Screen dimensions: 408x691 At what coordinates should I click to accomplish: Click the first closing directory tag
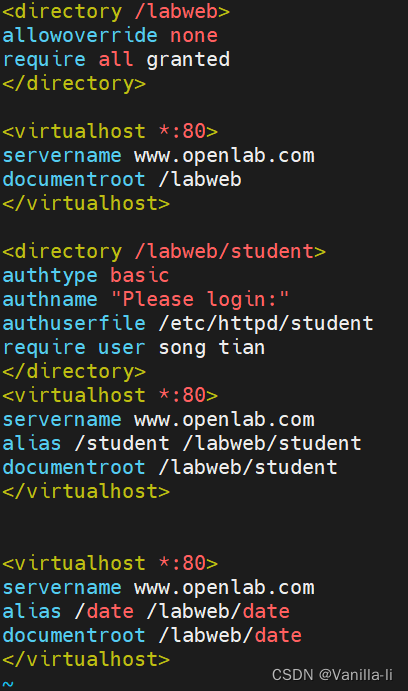tap(74, 84)
